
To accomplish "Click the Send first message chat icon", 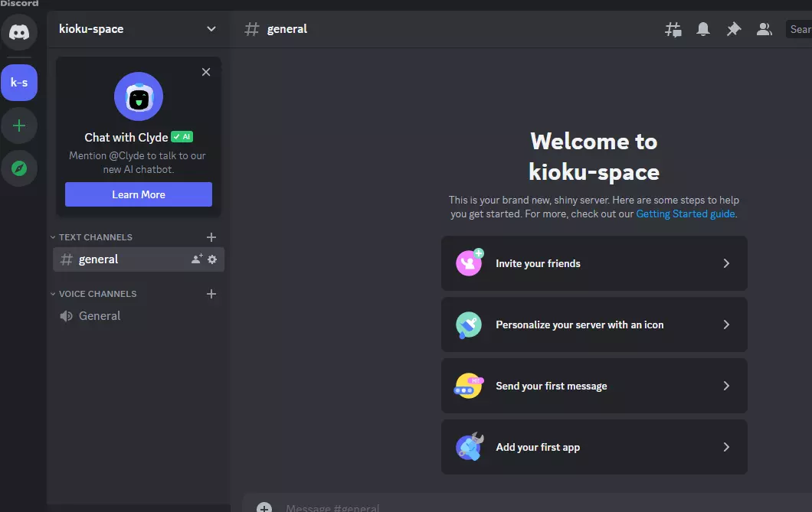I will (x=468, y=386).
